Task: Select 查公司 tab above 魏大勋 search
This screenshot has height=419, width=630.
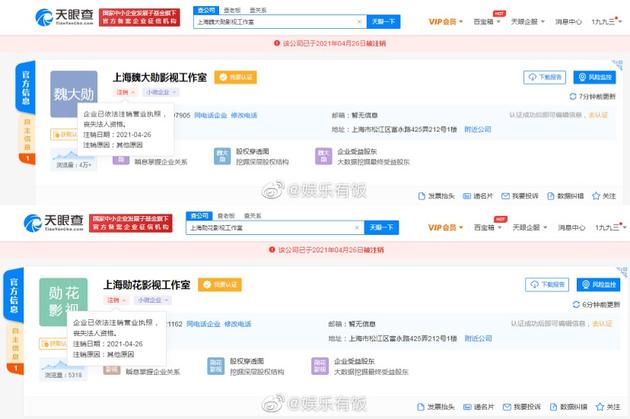Action: pyautogui.click(x=206, y=10)
